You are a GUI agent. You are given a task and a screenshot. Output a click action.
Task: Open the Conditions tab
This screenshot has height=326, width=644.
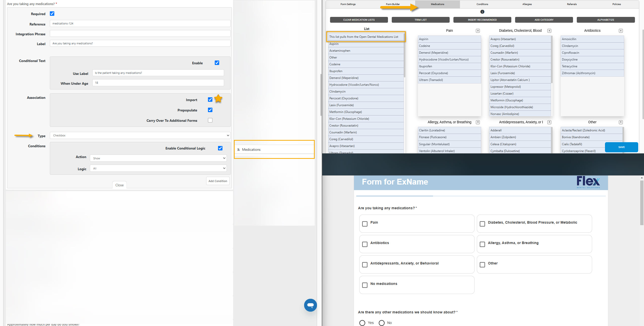point(482,4)
